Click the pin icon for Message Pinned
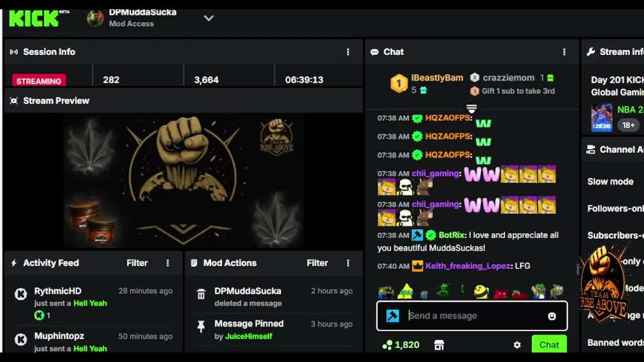This screenshot has width=644, height=362. [x=201, y=327]
